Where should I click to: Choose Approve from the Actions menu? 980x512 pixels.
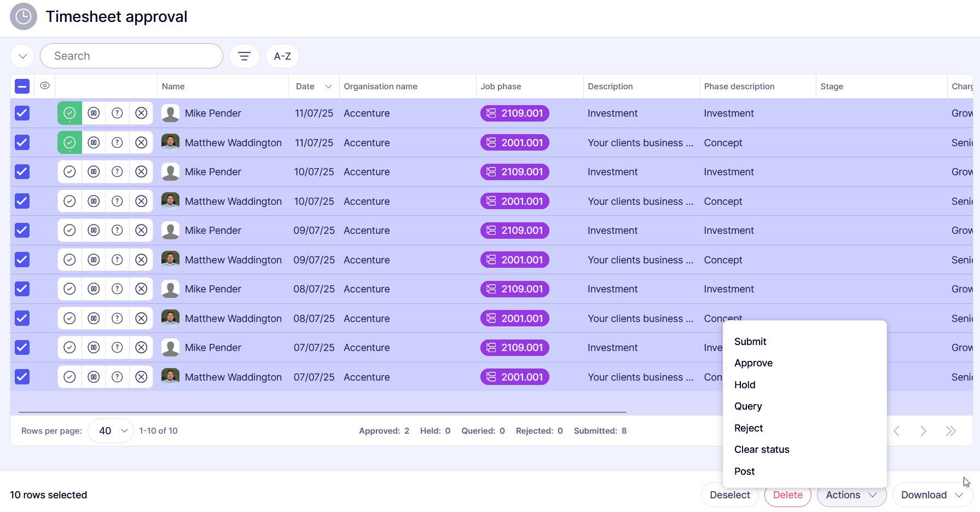753,363
